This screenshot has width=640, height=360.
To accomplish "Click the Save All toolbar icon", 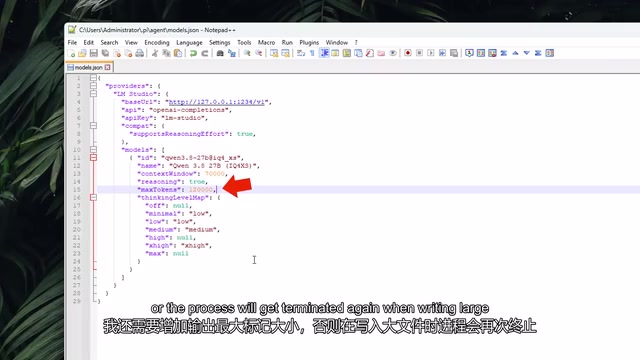I will tap(105, 53).
